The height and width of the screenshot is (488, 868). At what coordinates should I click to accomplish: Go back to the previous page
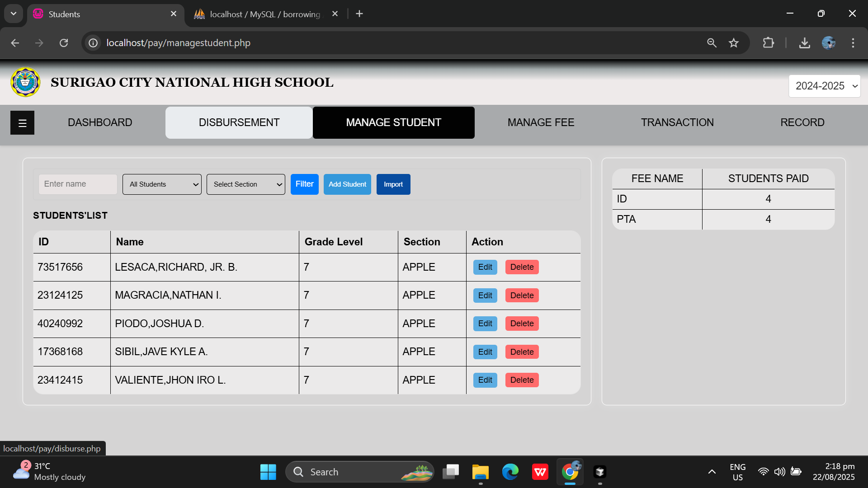tap(15, 43)
